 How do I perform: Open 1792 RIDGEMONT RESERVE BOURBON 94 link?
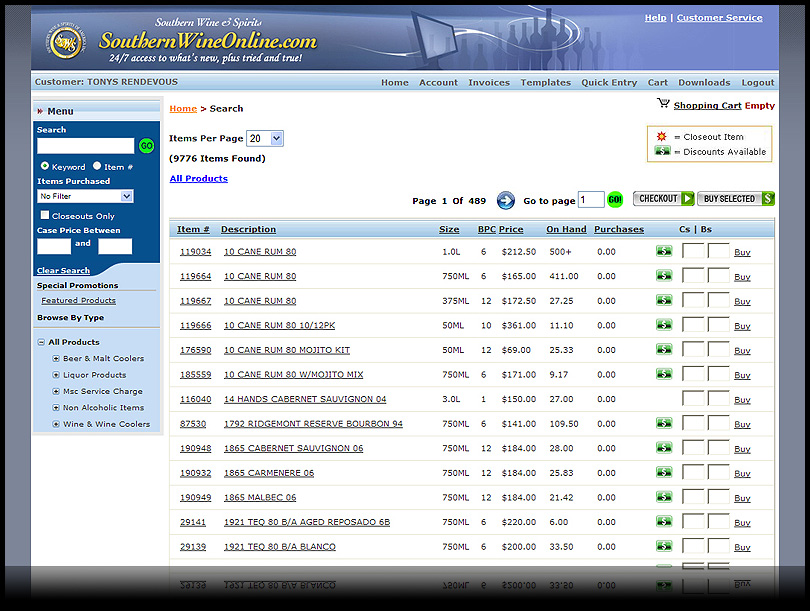(x=313, y=424)
